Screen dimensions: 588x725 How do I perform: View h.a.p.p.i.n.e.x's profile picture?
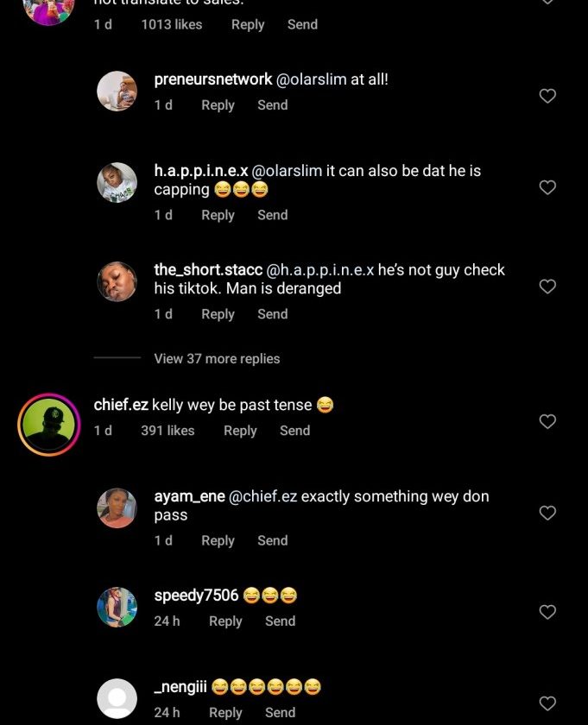point(117,182)
